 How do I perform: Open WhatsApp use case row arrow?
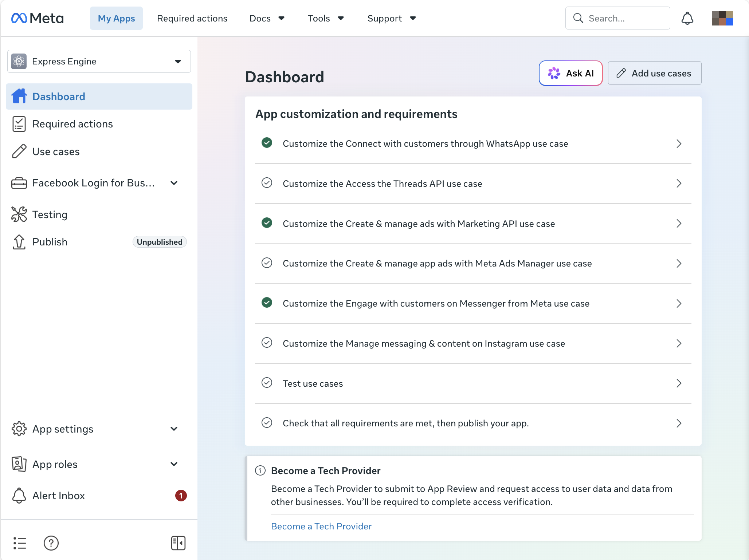679,143
